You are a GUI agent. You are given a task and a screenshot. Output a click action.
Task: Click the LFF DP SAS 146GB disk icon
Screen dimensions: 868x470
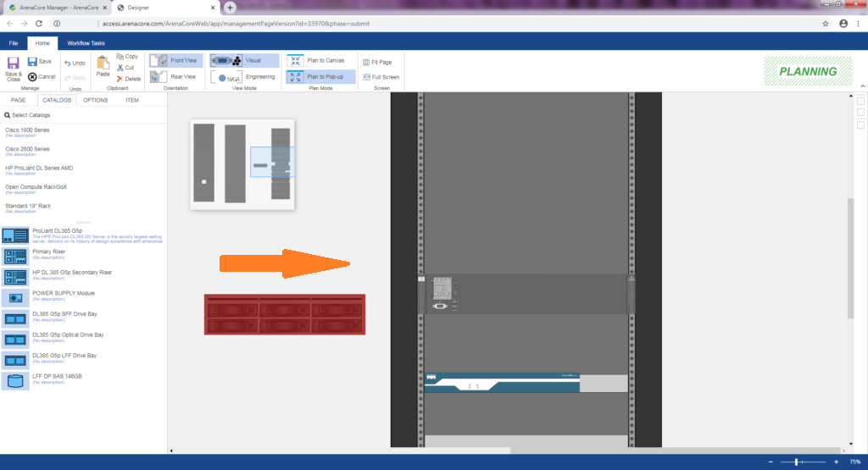point(15,381)
